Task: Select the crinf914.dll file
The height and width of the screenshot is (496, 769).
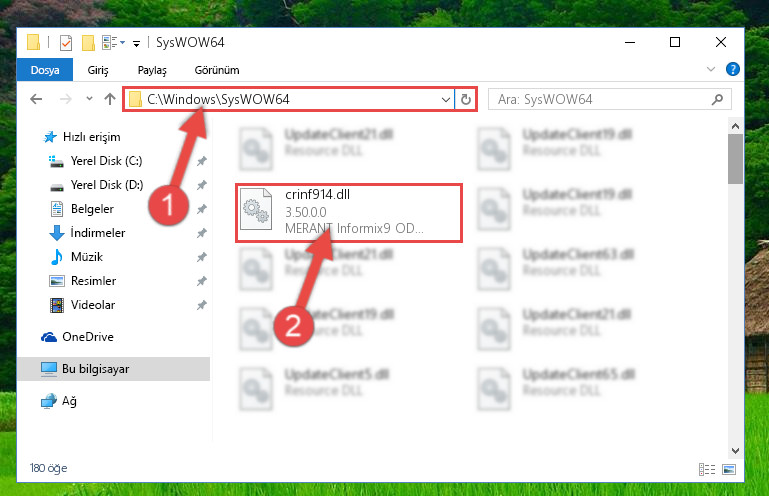Action: coord(348,212)
